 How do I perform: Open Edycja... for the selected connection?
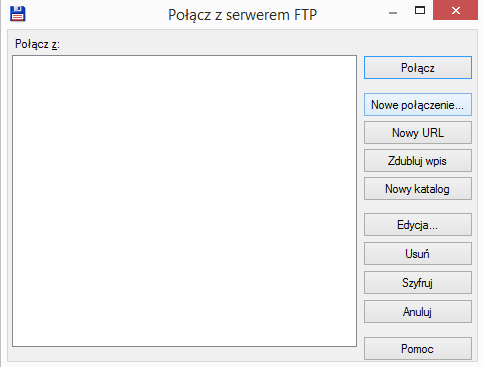pos(418,225)
